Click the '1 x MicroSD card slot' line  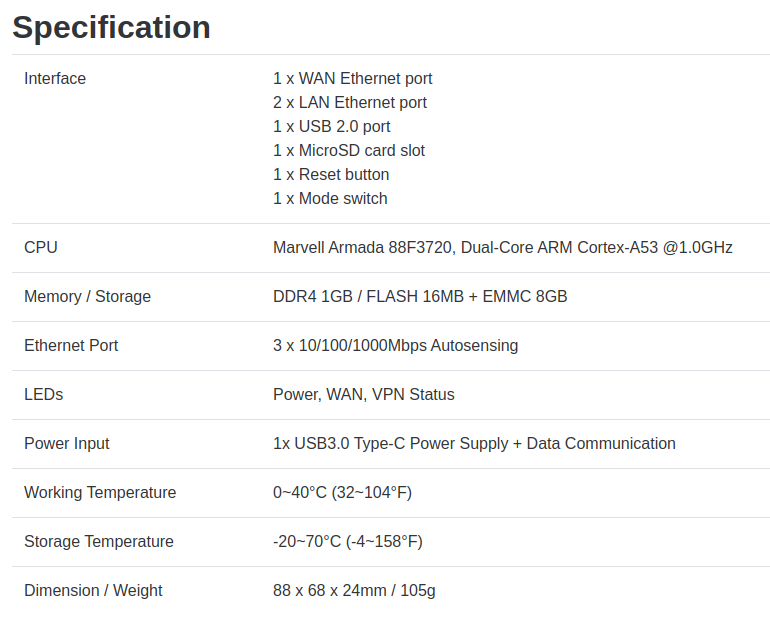tap(349, 151)
